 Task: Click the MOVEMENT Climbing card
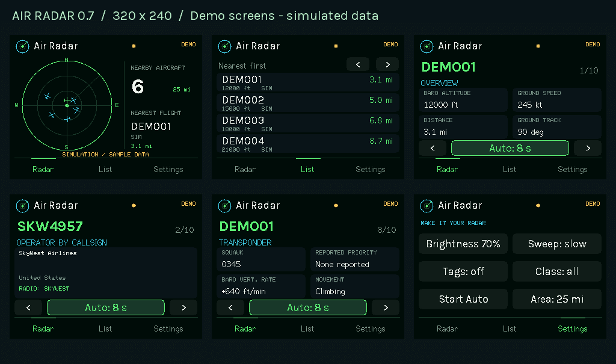[x=355, y=286]
